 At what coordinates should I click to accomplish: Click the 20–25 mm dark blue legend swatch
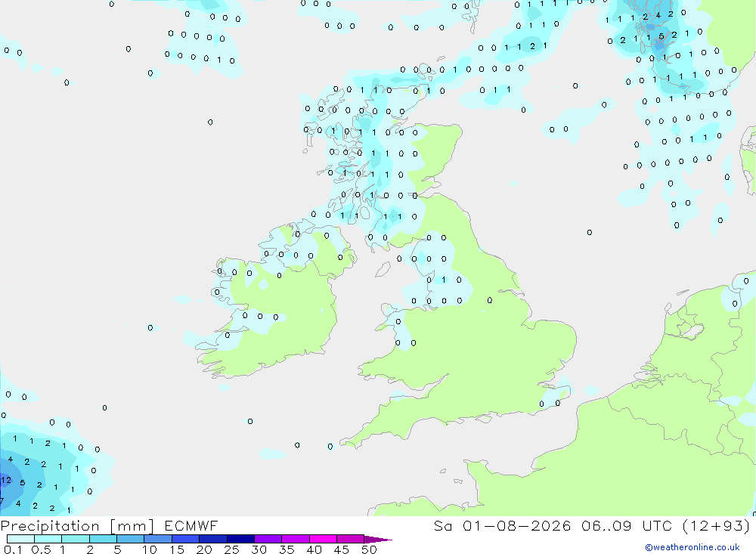click(x=213, y=539)
